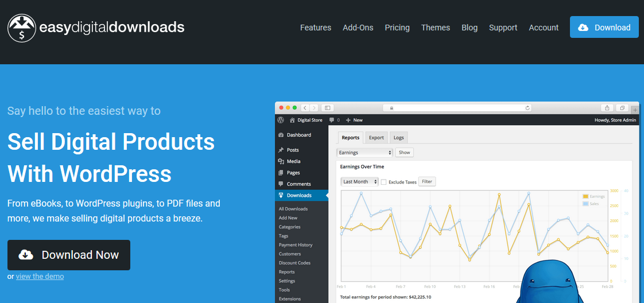Click the Show button next to Earnings
This screenshot has width=644, height=303.
click(x=404, y=152)
